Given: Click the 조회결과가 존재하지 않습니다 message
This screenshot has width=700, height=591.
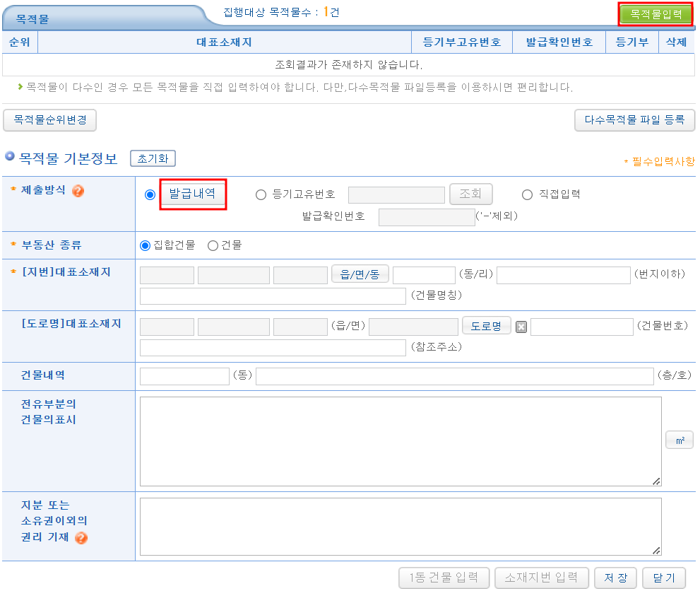Looking at the screenshot, I should (349, 65).
